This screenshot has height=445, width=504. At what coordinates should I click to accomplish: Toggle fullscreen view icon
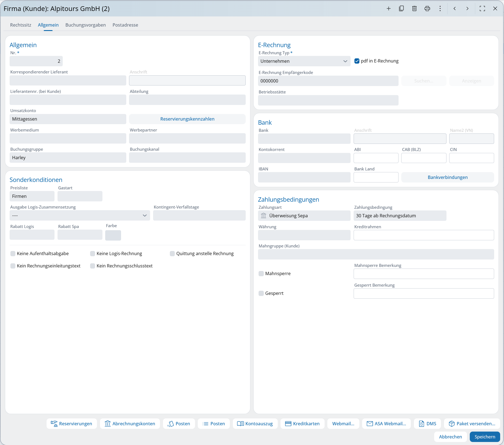(482, 8)
